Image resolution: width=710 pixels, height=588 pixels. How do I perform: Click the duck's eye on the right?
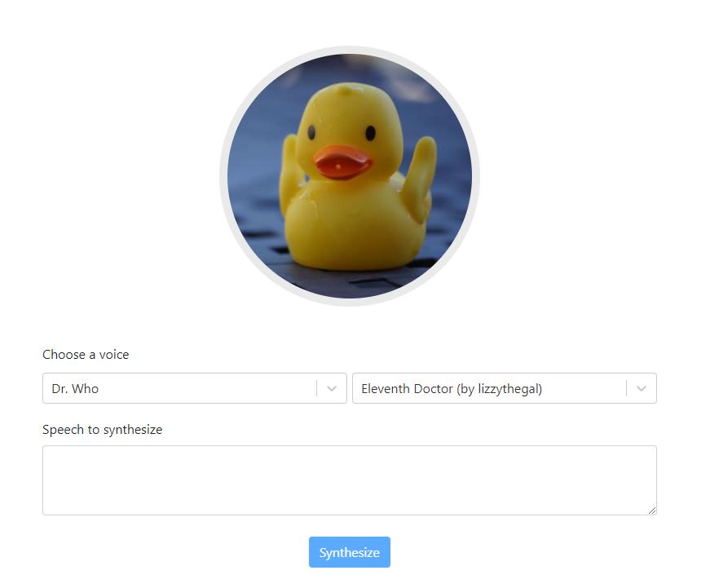coord(370,133)
